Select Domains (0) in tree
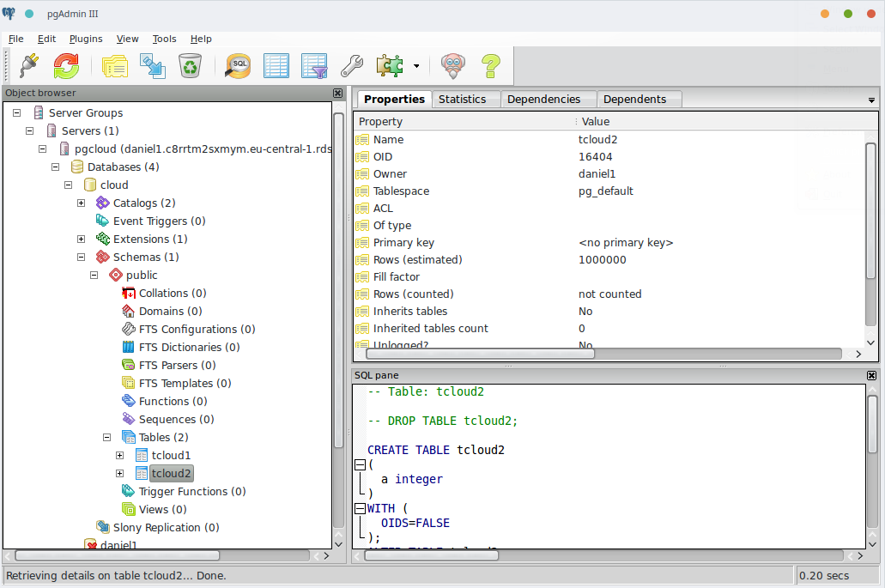This screenshot has height=588, width=885. tap(171, 312)
